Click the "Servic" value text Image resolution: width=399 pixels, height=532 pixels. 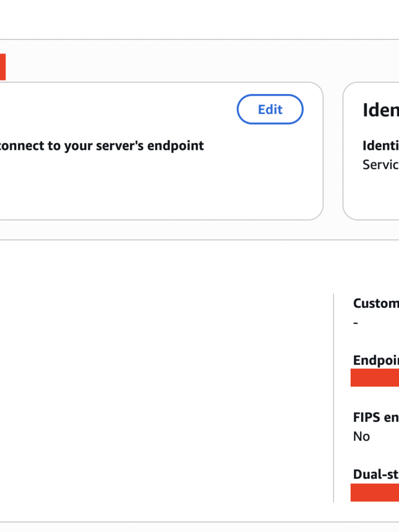[x=380, y=165]
